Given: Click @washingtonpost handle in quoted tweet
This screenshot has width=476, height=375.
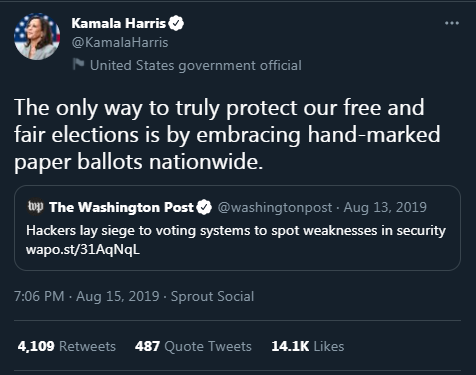Looking at the screenshot, I should pyautogui.click(x=275, y=207).
